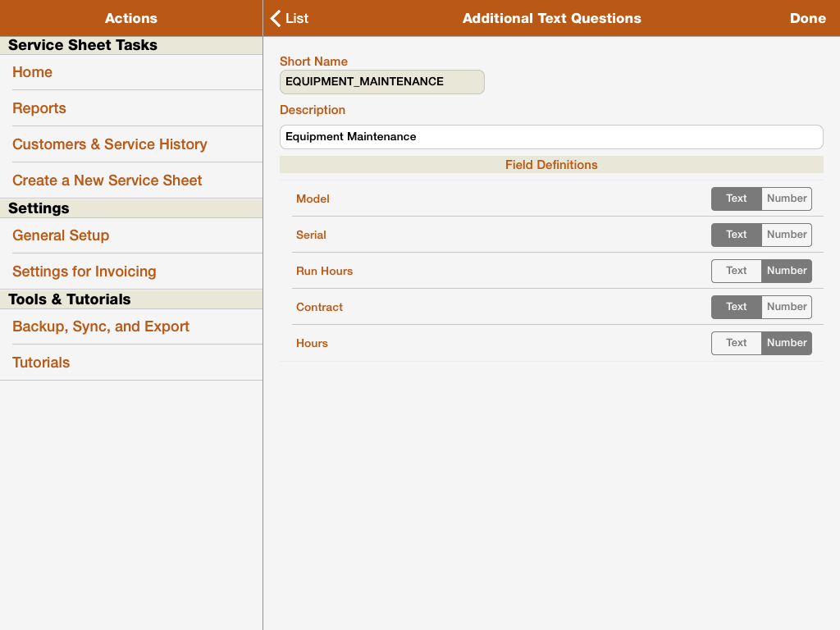Tap Done to finish editing
840x630 pixels.
pyautogui.click(x=807, y=18)
